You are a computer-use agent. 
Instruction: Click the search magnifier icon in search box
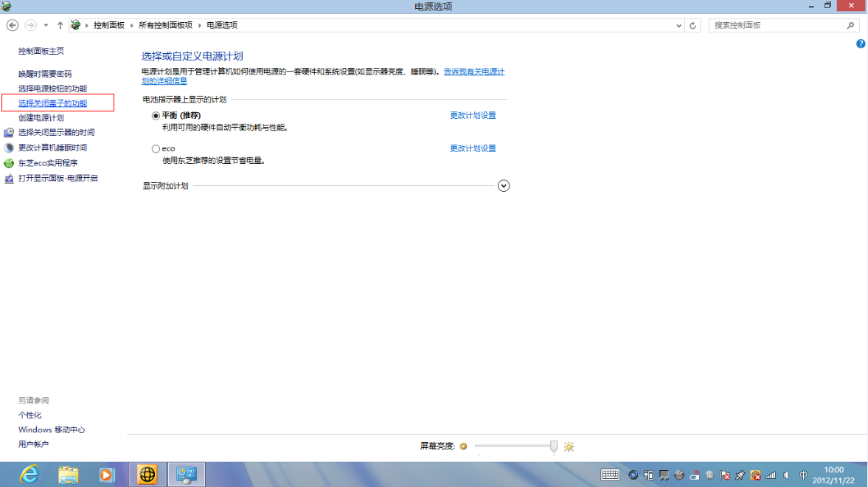tap(850, 25)
